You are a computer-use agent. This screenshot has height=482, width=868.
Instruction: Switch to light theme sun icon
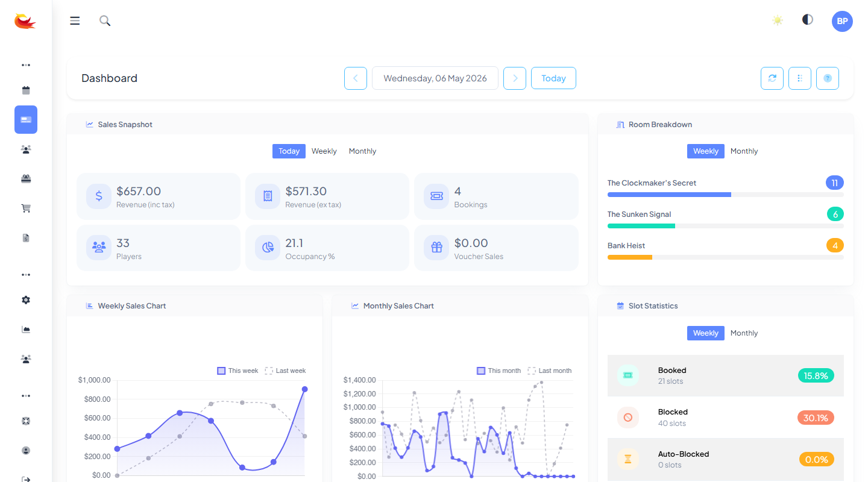[x=778, y=20]
